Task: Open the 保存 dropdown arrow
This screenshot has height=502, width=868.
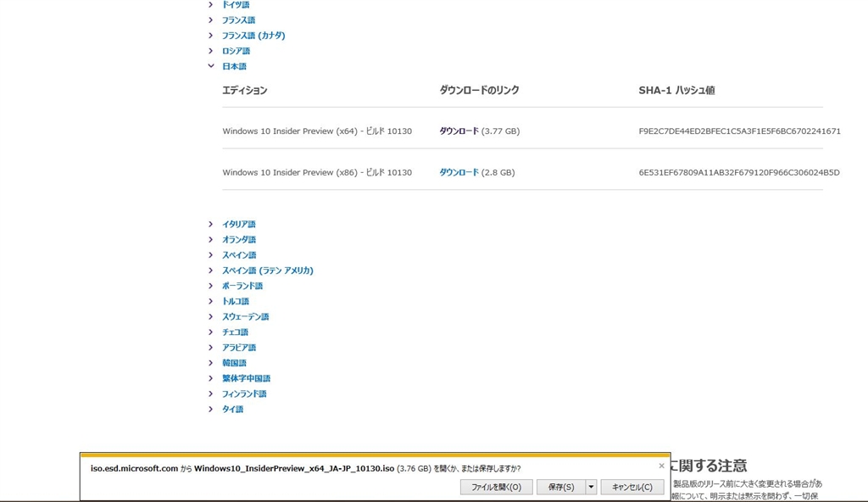Action: 591,487
